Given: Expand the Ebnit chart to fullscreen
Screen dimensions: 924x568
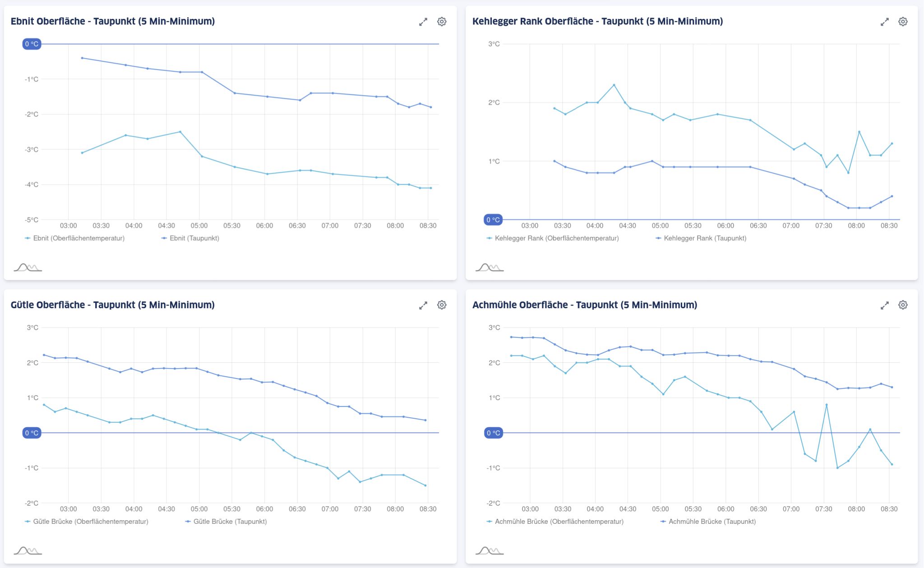Looking at the screenshot, I should click(x=423, y=21).
